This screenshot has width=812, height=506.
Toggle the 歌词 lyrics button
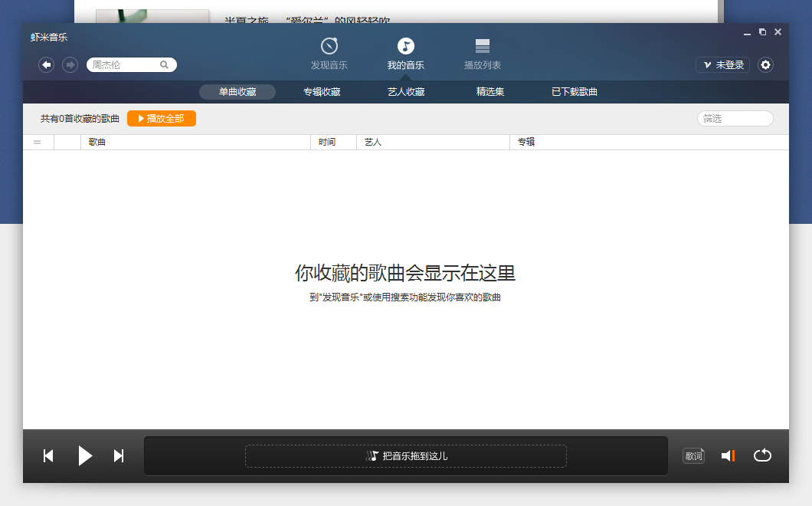(x=693, y=455)
